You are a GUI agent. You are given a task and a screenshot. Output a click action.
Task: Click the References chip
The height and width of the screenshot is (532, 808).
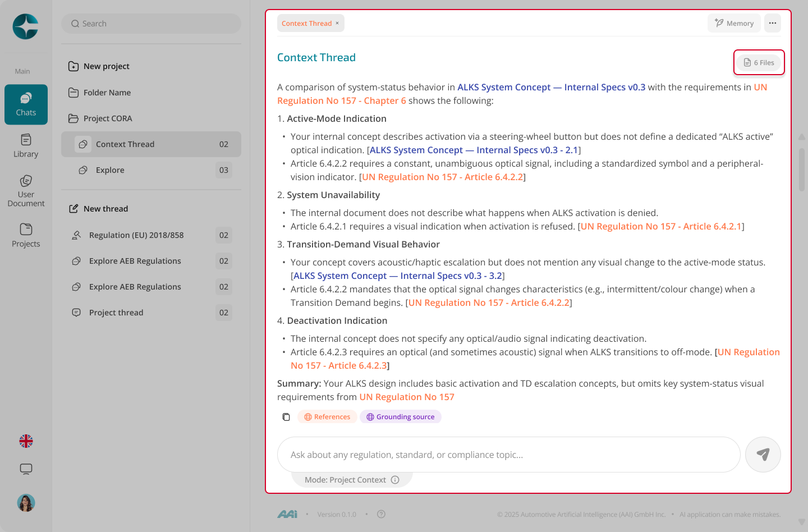coord(327,417)
